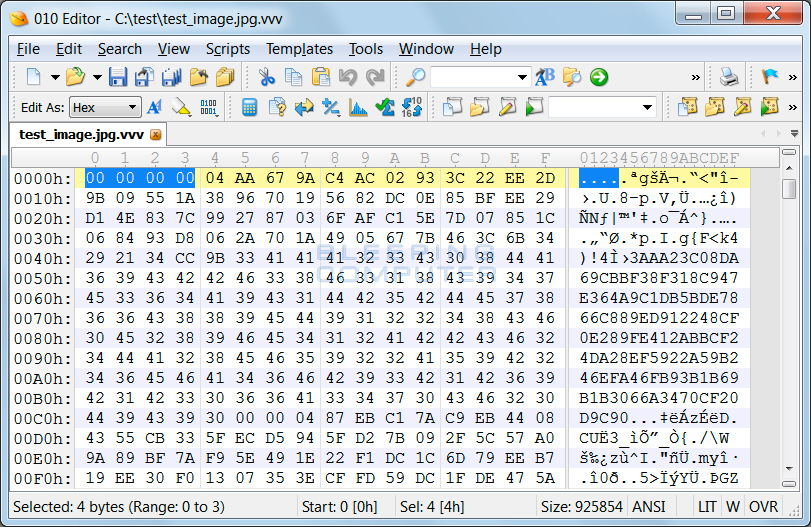Open the File menu

pyautogui.click(x=28, y=49)
